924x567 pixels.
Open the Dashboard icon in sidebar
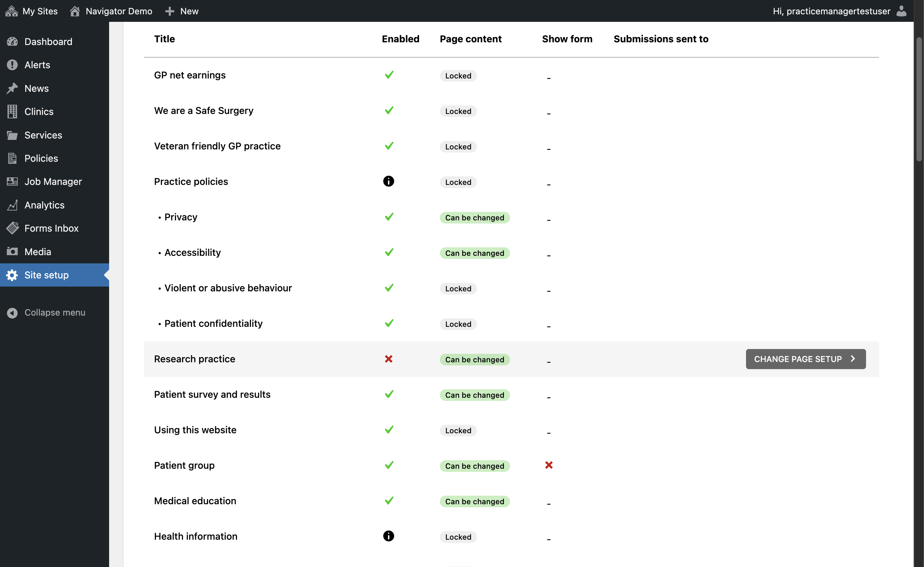12,42
